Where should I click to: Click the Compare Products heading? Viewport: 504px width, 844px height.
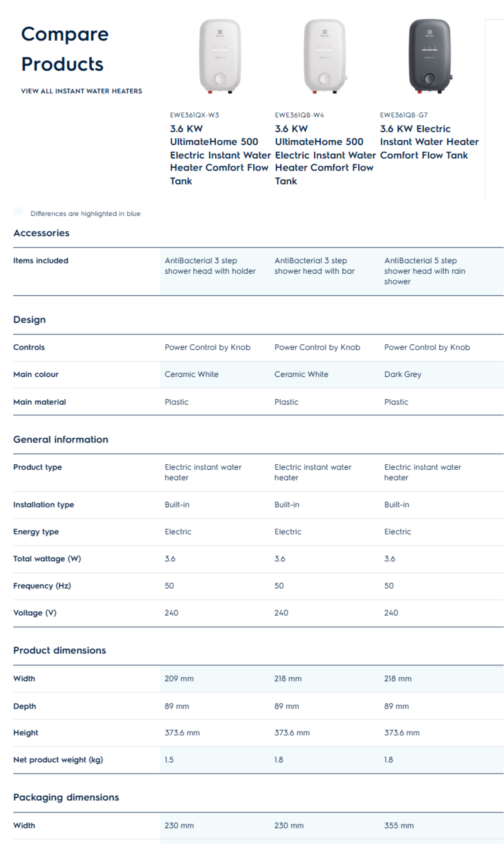pyautogui.click(x=65, y=49)
